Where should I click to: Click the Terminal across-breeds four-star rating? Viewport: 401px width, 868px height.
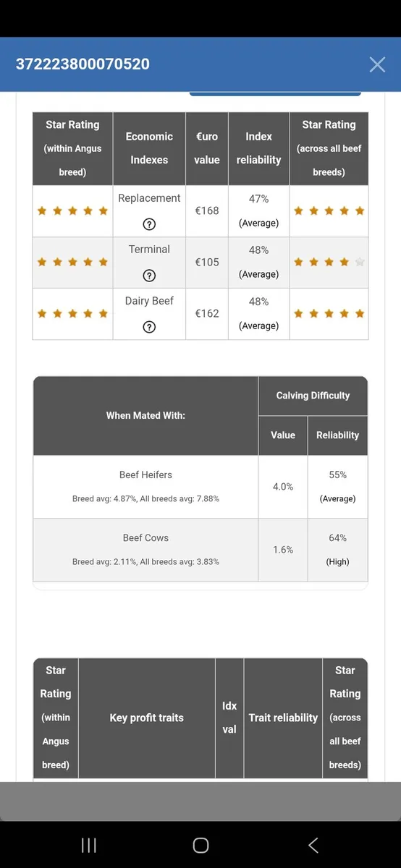tap(329, 263)
